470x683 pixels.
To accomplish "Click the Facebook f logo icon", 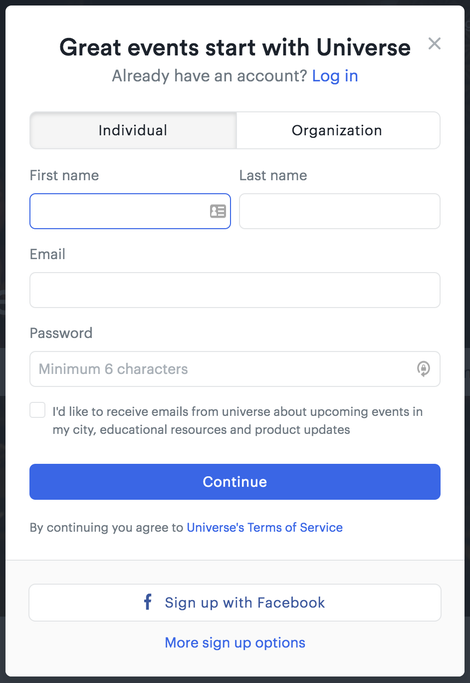I will [148, 602].
